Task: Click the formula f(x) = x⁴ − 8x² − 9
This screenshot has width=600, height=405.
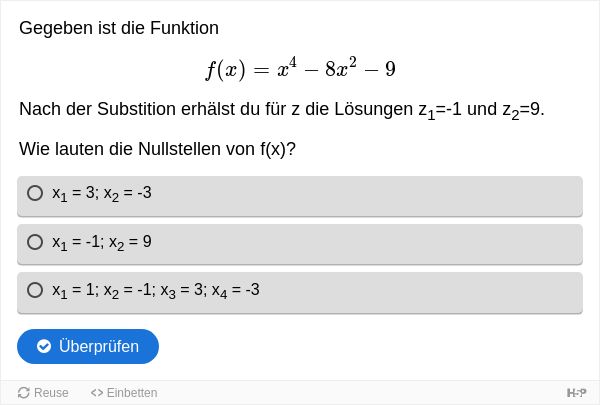Action: pyautogui.click(x=301, y=69)
